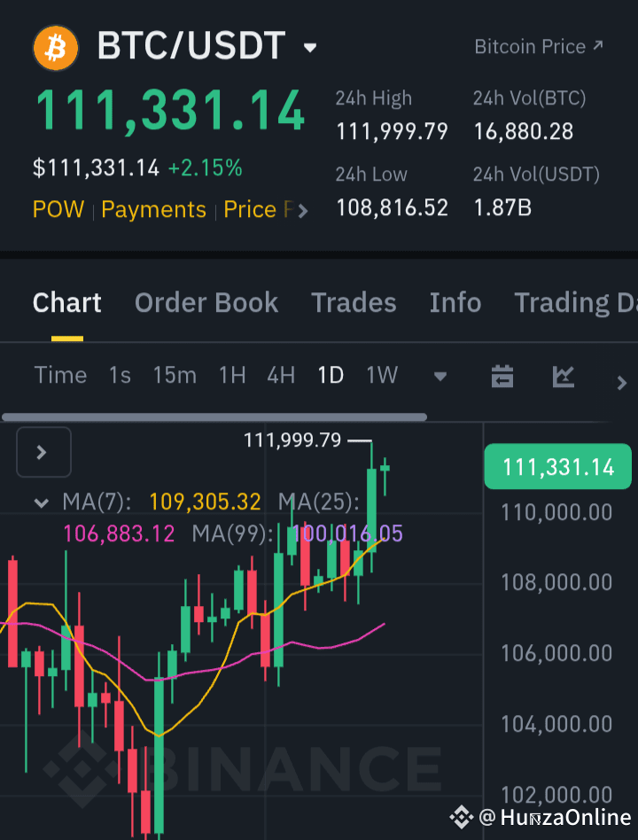Click the 24h Low value 108,816.52
Image resolution: width=638 pixels, height=840 pixels.
coord(393,208)
